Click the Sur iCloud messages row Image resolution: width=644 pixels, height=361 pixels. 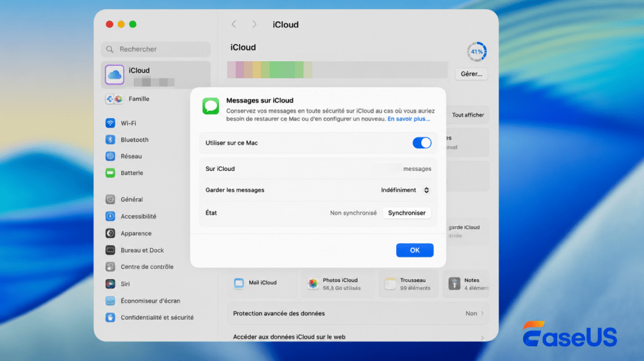click(318, 169)
